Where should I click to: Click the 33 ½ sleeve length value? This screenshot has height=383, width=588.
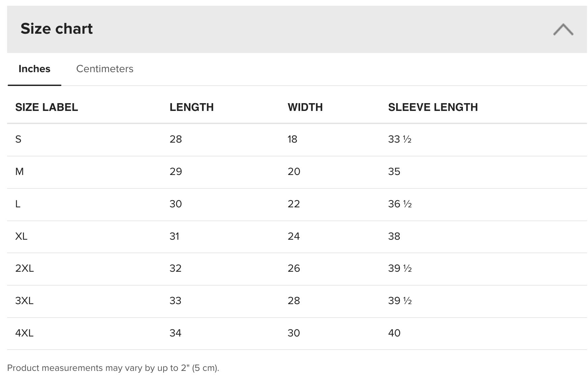400,139
